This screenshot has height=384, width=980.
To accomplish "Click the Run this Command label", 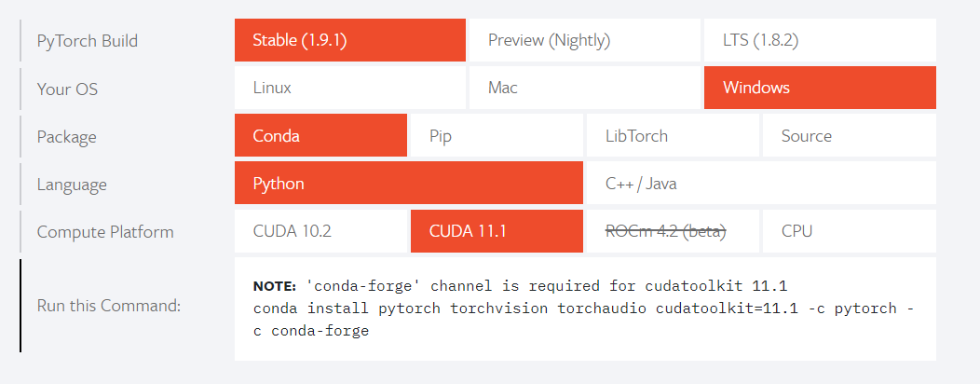I will tap(109, 306).
